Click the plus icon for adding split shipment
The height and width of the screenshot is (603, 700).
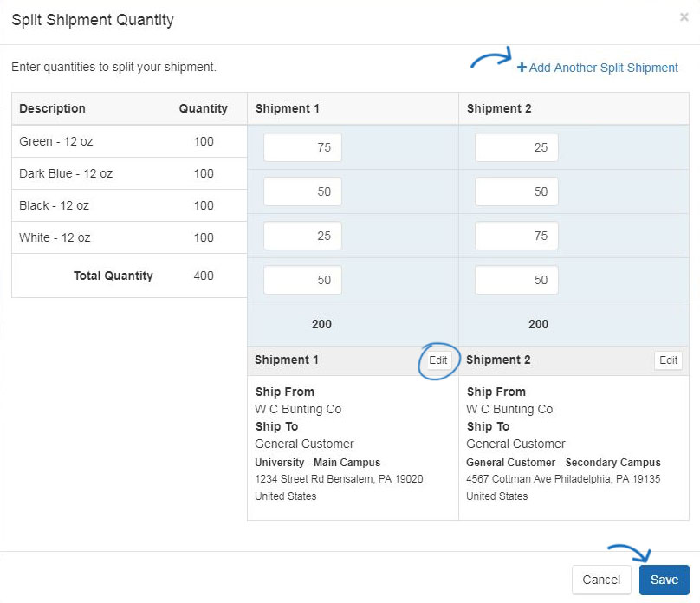point(522,68)
